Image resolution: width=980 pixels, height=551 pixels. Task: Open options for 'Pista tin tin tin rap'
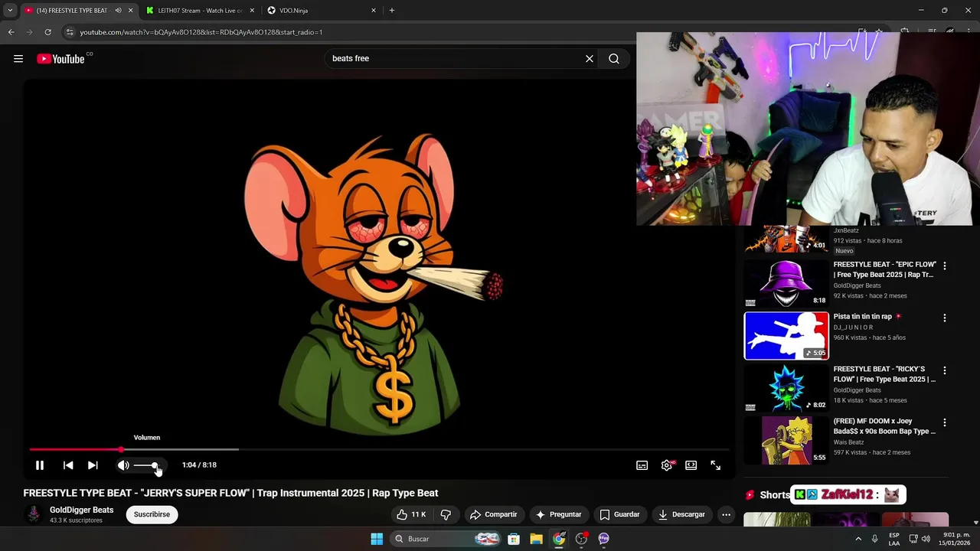(x=944, y=318)
